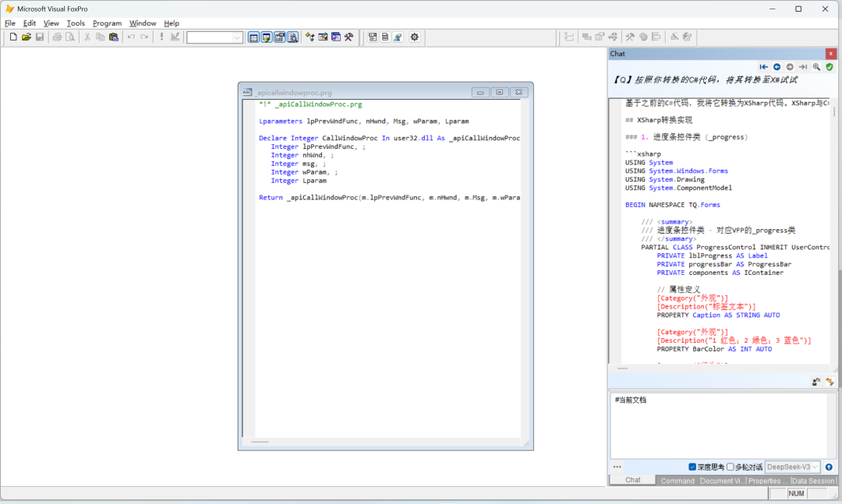Close the Chat panel
The image size is (842, 504).
pyautogui.click(x=832, y=54)
